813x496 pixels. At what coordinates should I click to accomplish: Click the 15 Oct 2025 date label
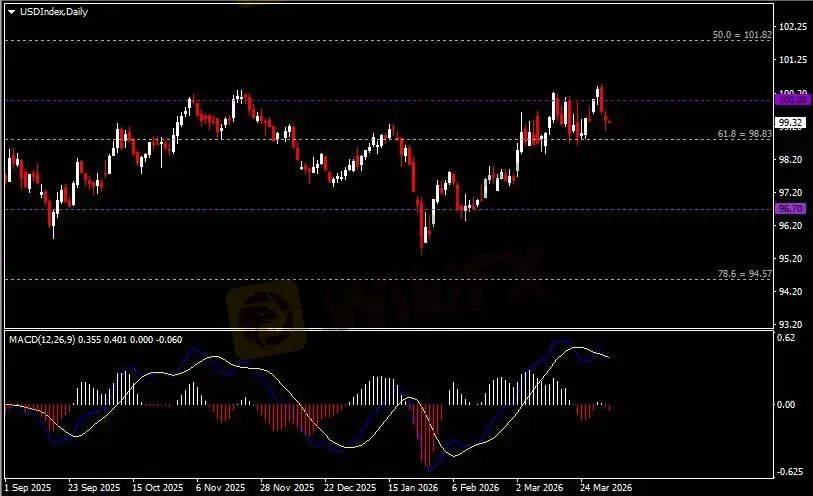coord(158,488)
